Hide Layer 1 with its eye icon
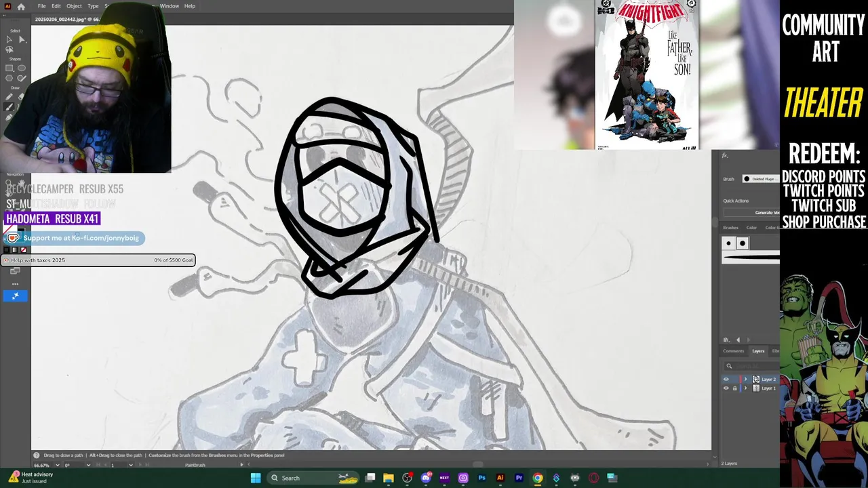 pos(726,388)
